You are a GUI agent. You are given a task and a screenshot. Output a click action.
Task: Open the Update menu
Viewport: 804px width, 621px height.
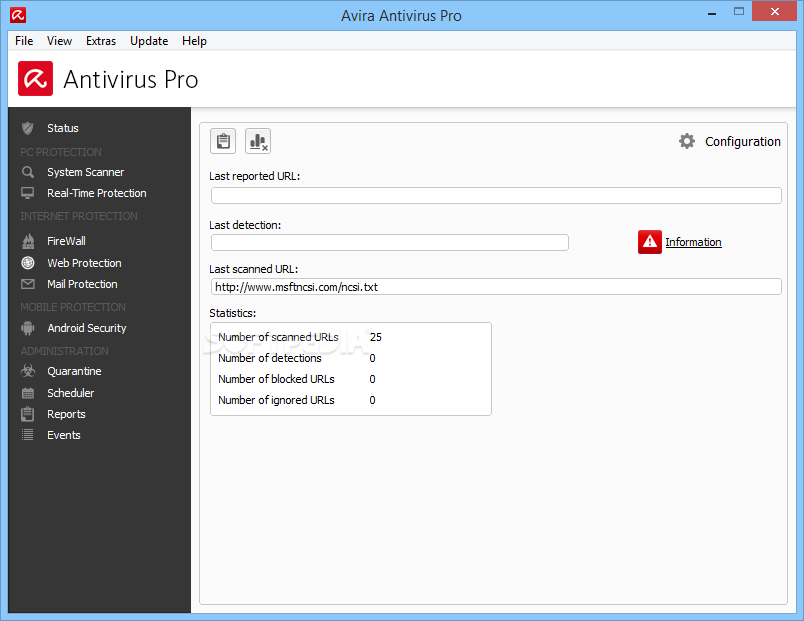(x=149, y=41)
